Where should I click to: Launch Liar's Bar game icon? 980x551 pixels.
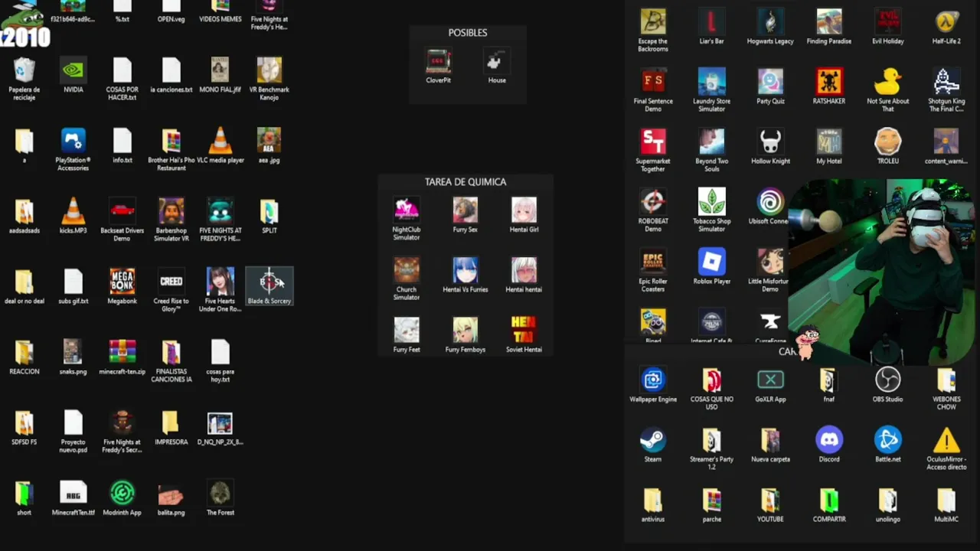coord(712,21)
